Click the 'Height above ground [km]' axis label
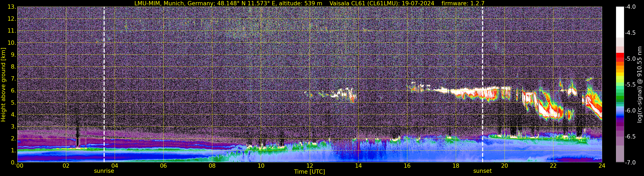The height and width of the screenshot is (176, 644). click(3, 85)
